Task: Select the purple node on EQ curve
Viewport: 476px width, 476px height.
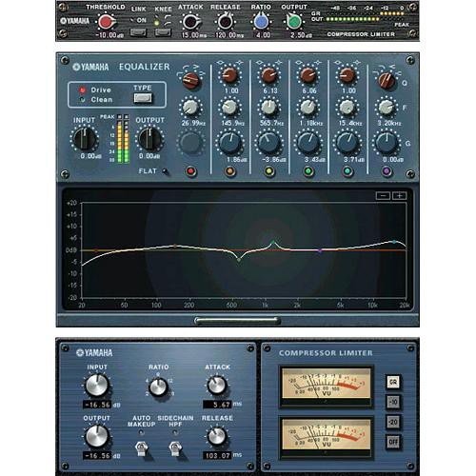Action: (x=320, y=250)
